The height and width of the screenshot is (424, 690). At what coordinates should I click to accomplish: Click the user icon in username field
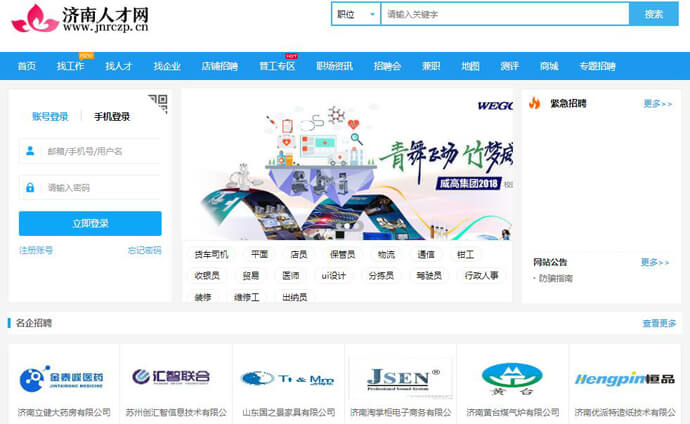pyautogui.click(x=32, y=151)
